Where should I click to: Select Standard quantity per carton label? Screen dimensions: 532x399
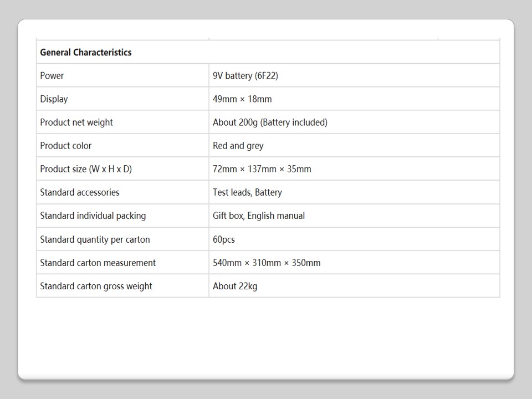(x=95, y=239)
